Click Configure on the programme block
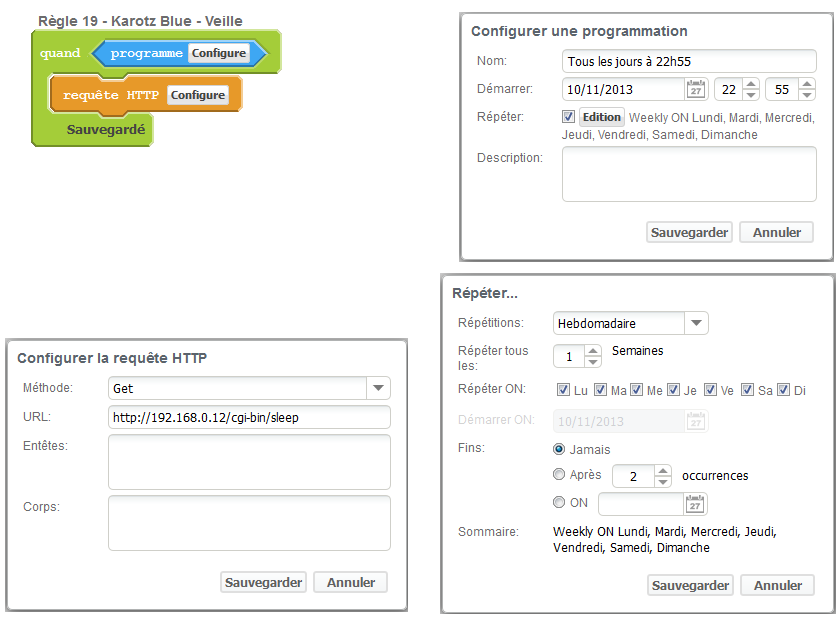 [x=219, y=53]
